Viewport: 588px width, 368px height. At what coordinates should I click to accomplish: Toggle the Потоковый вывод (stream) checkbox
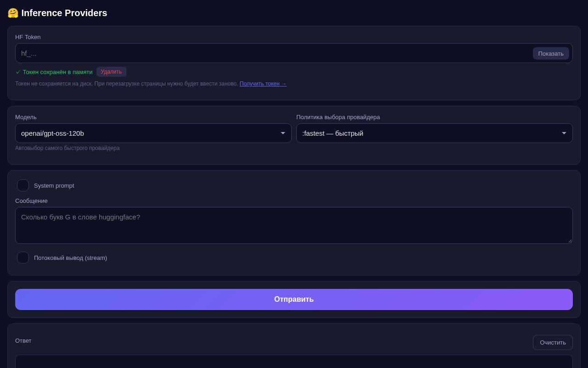coord(23,258)
